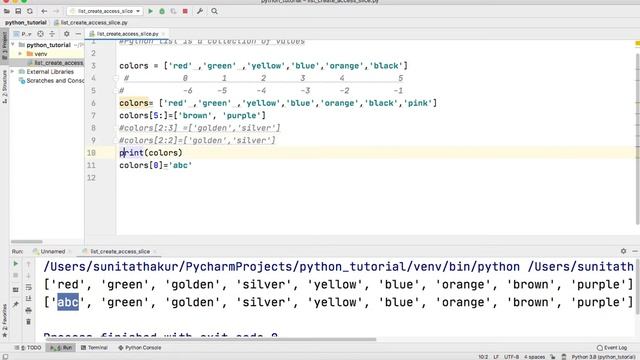The width and height of the screenshot is (640, 360).
Task: Locate the opened file using the target icon
Action: [x=40, y=34]
